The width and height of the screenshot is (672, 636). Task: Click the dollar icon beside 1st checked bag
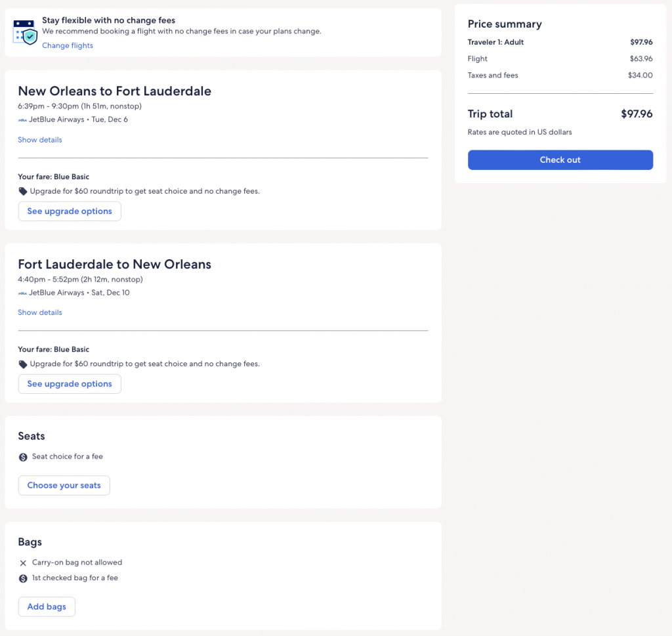[23, 579]
